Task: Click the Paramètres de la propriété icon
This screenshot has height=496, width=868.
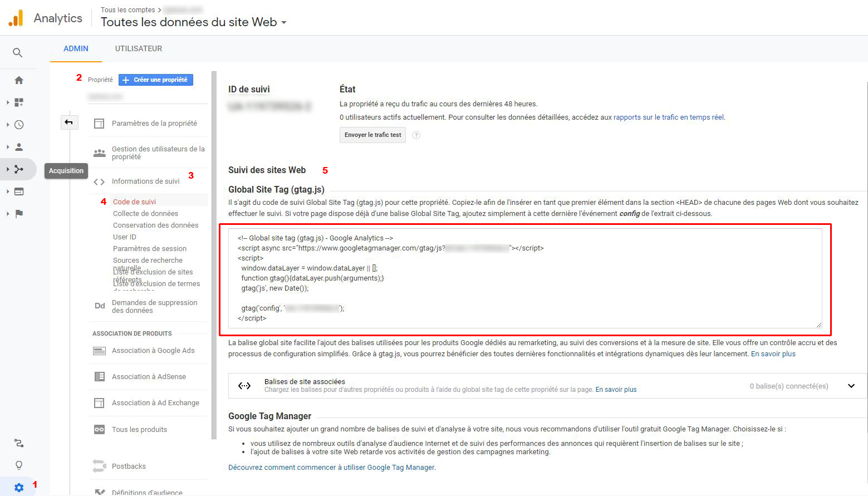Action: (x=99, y=124)
